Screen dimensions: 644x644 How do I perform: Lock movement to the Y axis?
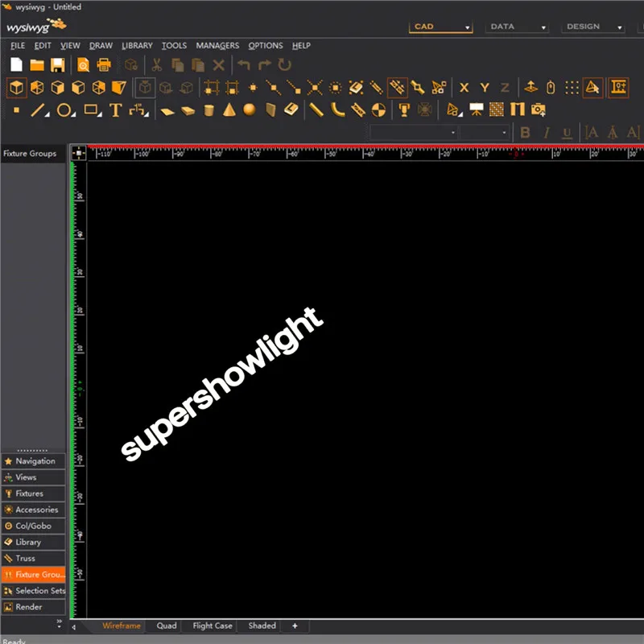pyautogui.click(x=485, y=88)
